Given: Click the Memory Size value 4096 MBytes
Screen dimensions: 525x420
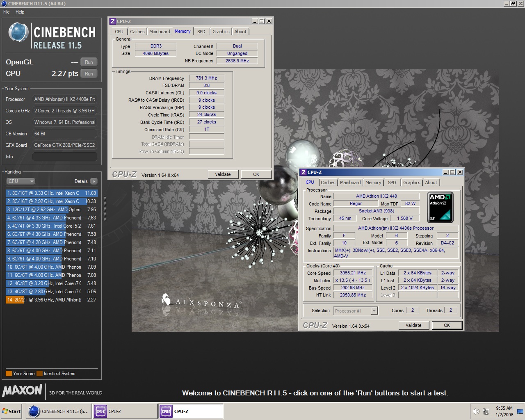Looking at the screenshot, I should tap(155, 53).
